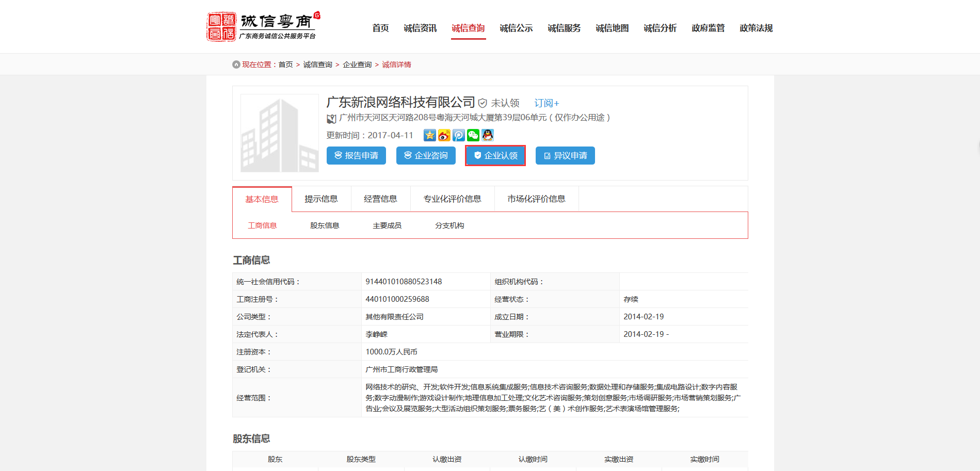This screenshot has width=980, height=471.
Task: Click the 更新时间 2017-04-11 text
Action: [x=369, y=135]
